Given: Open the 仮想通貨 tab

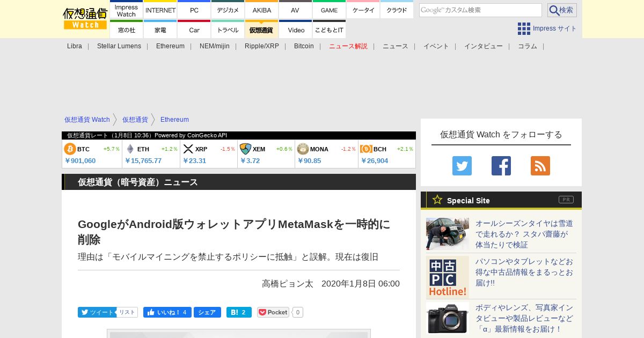Looking at the screenshot, I should pos(262,30).
